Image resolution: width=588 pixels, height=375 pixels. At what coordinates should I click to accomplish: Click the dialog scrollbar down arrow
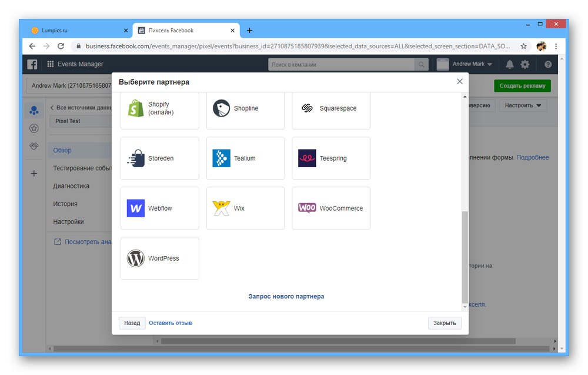click(465, 307)
